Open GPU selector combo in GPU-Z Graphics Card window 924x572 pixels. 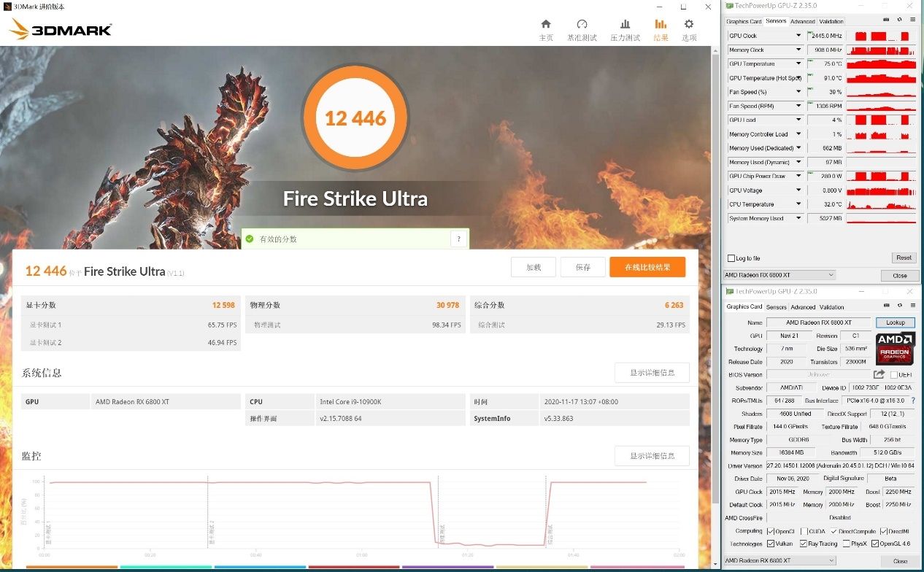(x=779, y=560)
